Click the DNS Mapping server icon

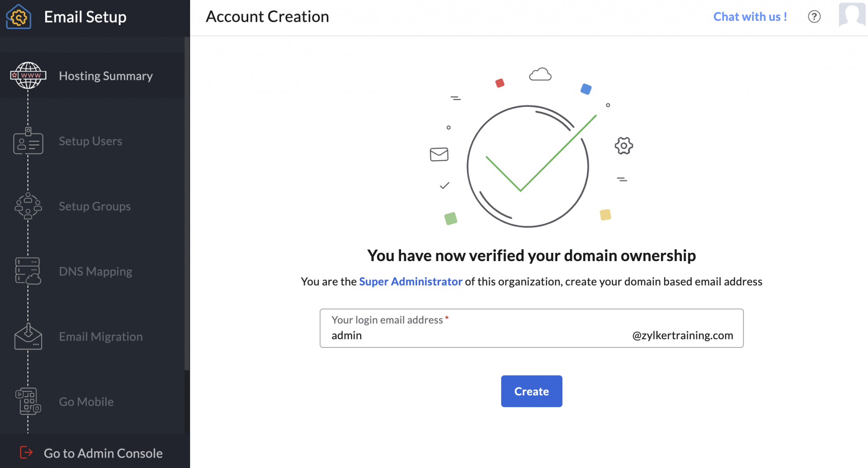coord(28,271)
